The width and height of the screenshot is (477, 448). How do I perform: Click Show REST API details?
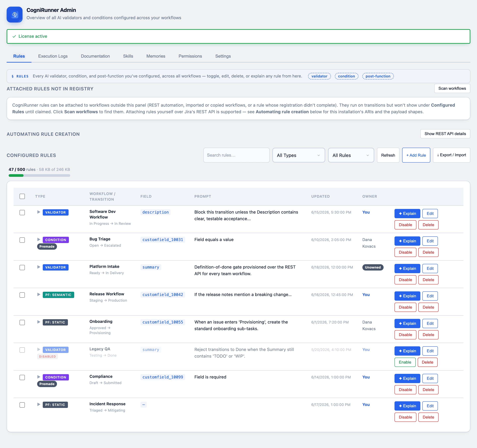coord(445,134)
